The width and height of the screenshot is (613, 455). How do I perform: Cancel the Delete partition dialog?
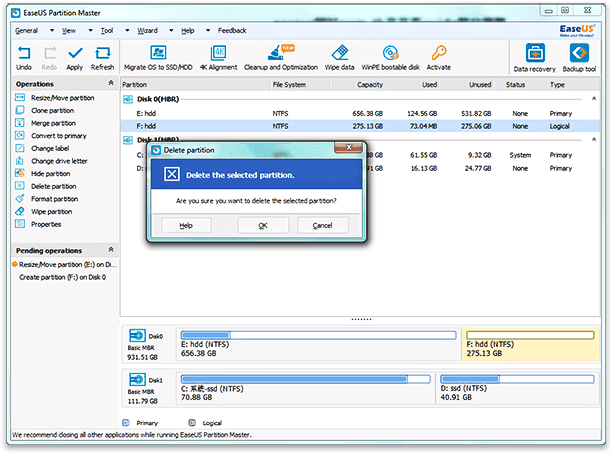323,226
